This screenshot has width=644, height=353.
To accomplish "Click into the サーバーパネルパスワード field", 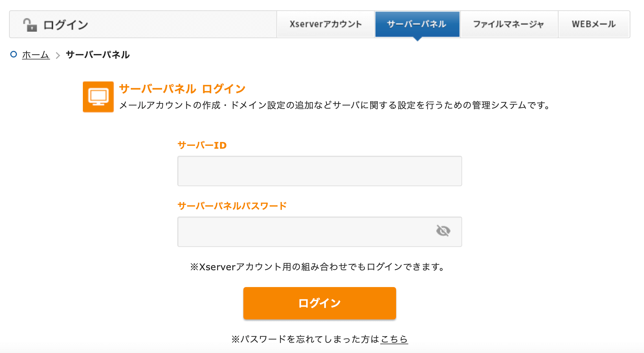I will tap(304, 232).
